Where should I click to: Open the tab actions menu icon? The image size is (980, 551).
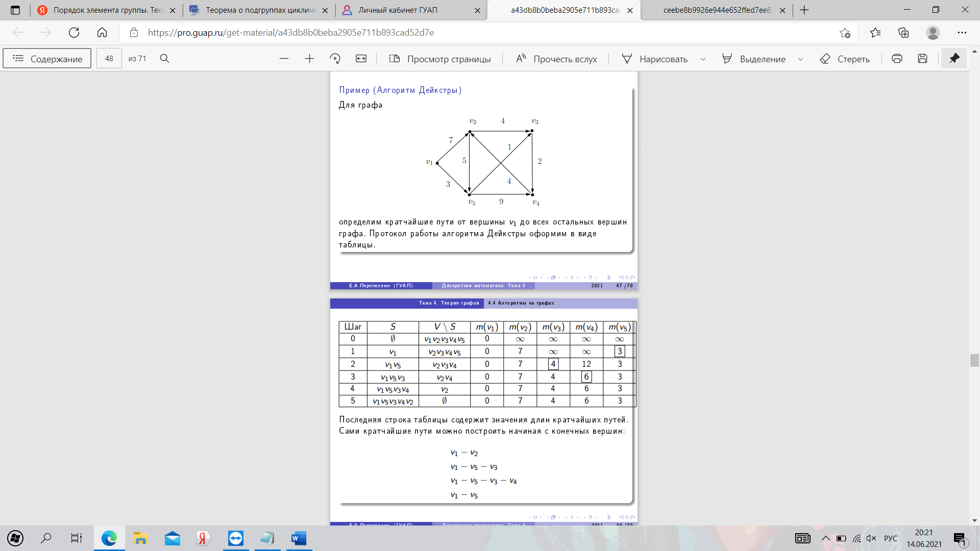pyautogui.click(x=15, y=10)
